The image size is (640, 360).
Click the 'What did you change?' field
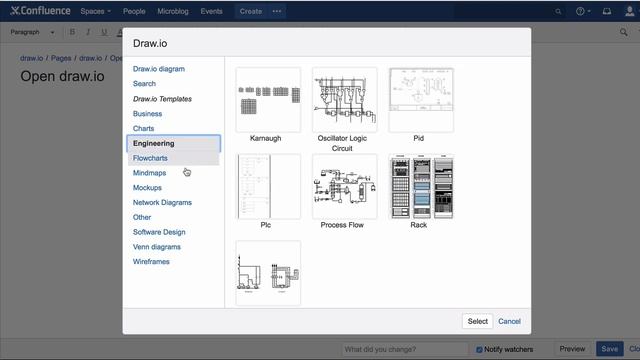pos(405,349)
